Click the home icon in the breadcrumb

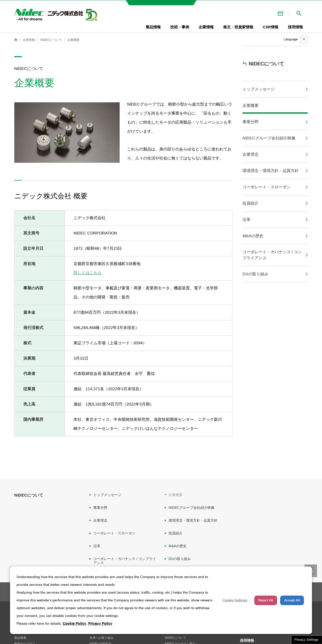(x=16, y=40)
